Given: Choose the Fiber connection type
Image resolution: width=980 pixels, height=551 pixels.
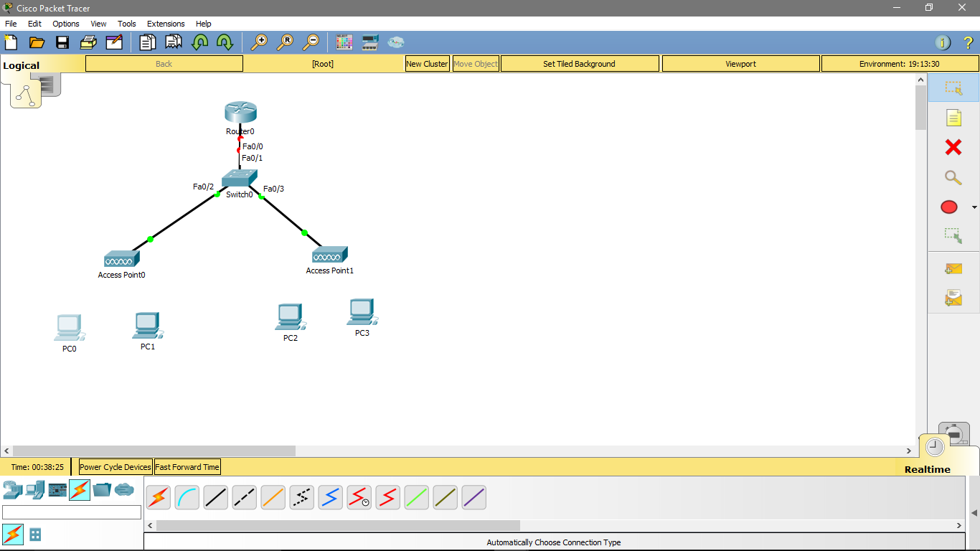Looking at the screenshot, I should click(x=273, y=497).
